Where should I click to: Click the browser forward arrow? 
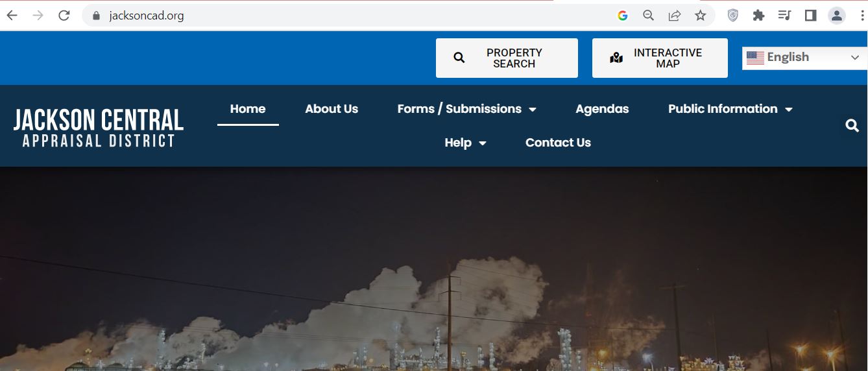[38, 16]
